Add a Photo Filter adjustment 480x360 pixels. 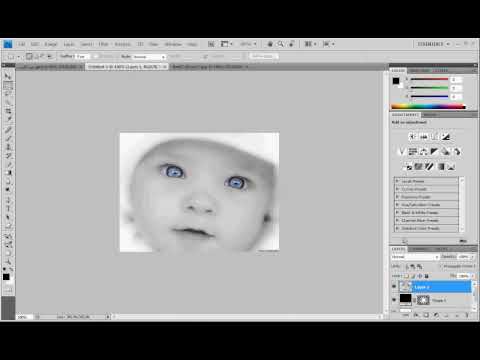pyautogui.click(x=445, y=152)
